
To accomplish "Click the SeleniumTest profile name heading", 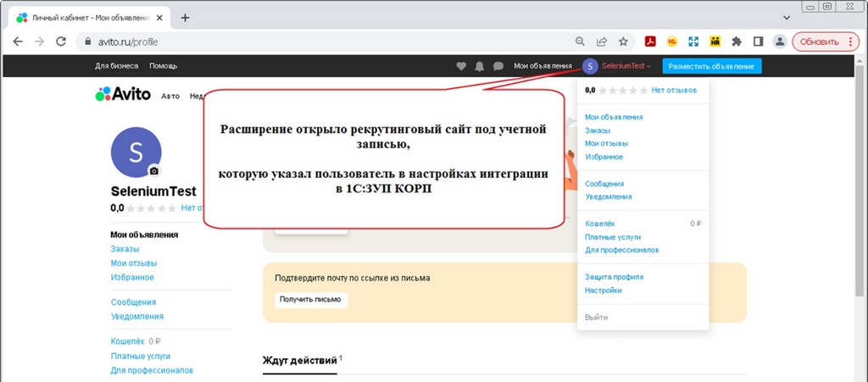I will (153, 191).
